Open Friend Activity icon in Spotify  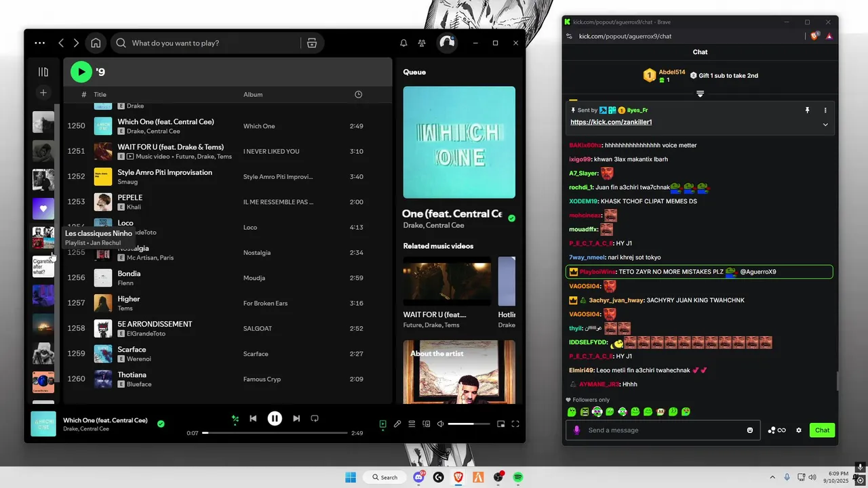click(x=422, y=43)
